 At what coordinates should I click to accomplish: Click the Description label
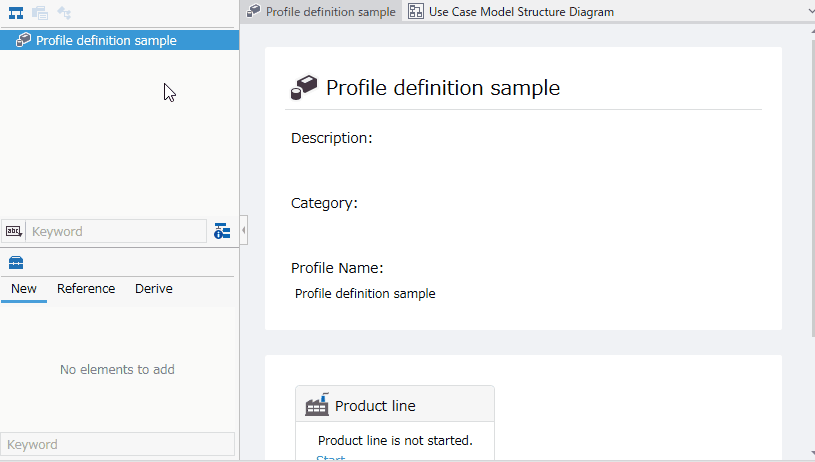(x=332, y=138)
